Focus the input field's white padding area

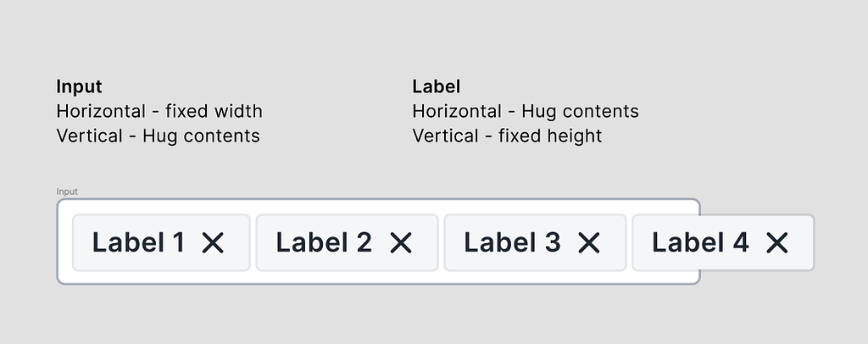[339, 277]
